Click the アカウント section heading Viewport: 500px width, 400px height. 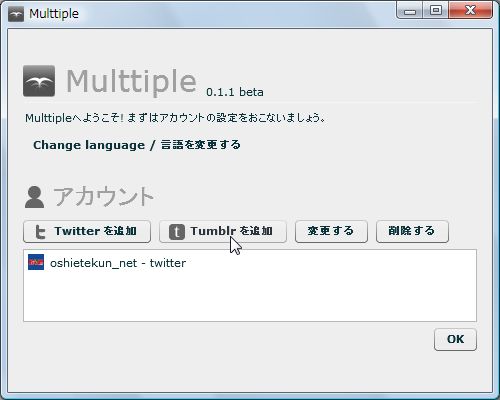pyautogui.click(x=103, y=197)
